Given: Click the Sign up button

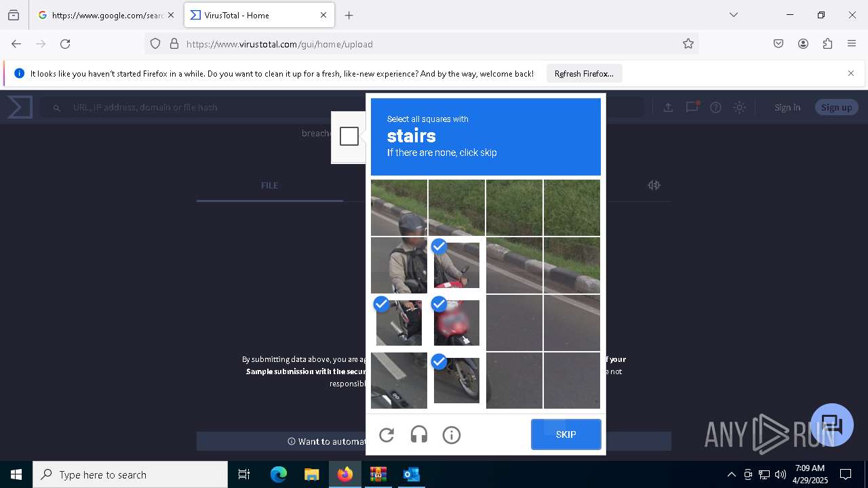Looking at the screenshot, I should pyautogui.click(x=837, y=107).
